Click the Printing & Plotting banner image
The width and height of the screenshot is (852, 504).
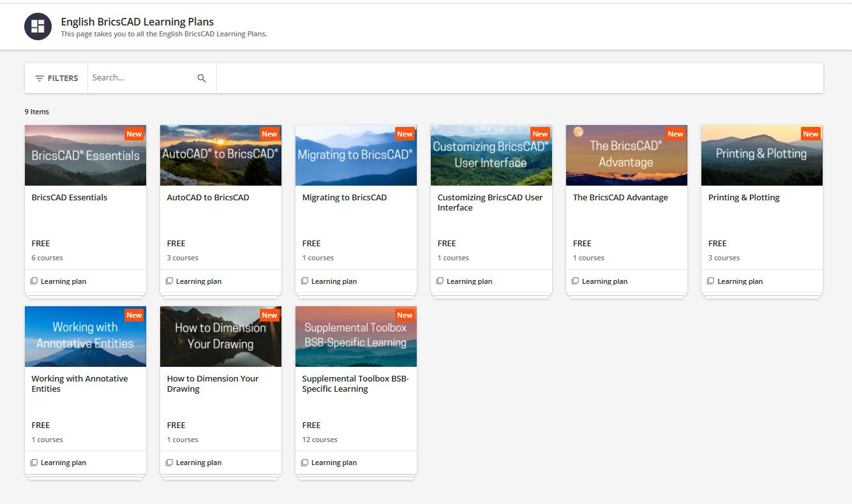coord(761,156)
